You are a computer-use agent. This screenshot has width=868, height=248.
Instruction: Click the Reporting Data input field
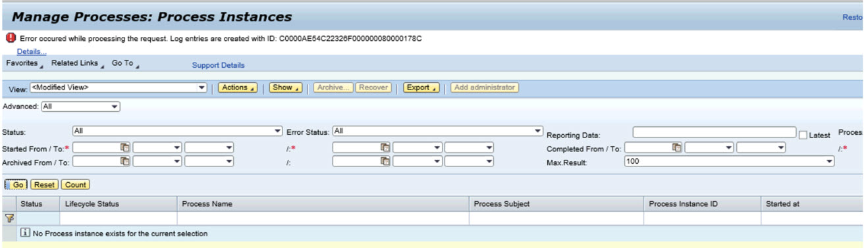(x=714, y=132)
